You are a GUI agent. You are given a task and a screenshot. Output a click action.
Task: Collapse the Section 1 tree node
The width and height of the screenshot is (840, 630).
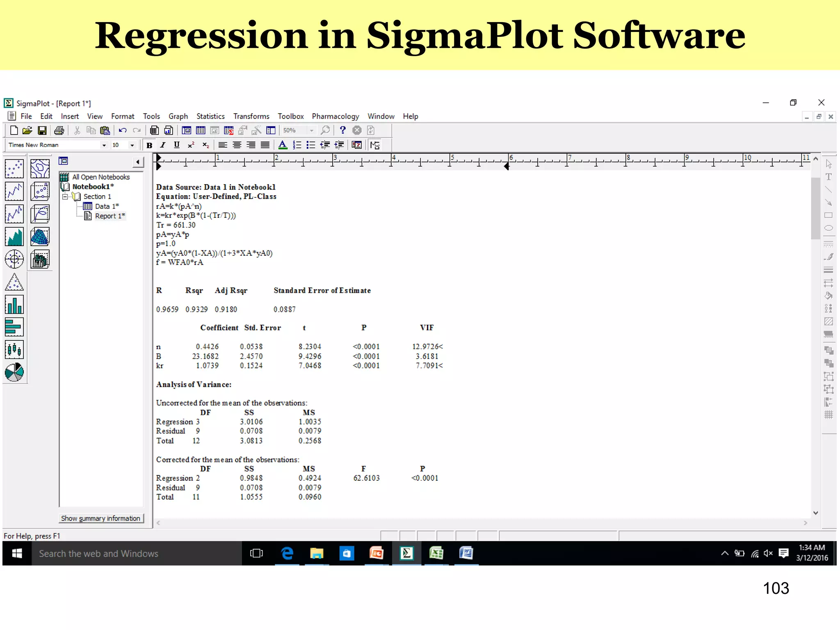point(65,197)
